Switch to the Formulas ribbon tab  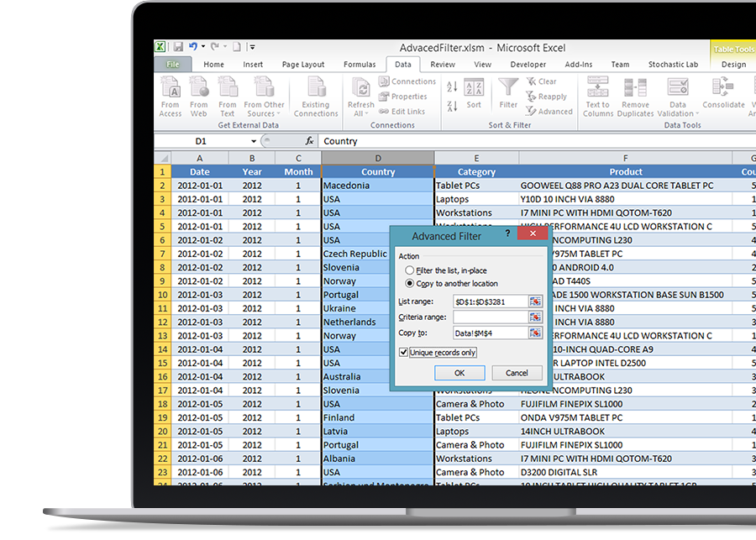(360, 65)
